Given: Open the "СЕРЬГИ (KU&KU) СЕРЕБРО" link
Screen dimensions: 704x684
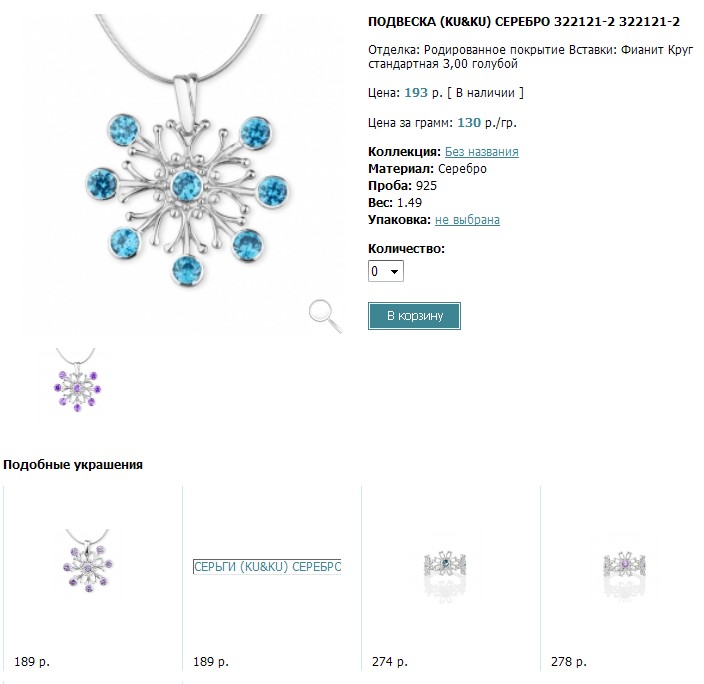Looking at the screenshot, I should click(x=267, y=567).
